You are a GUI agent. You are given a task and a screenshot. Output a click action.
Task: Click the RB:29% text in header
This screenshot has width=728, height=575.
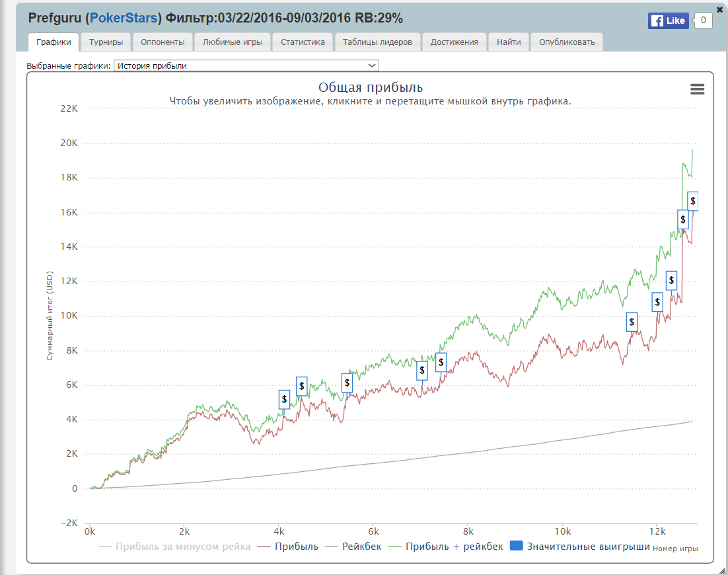click(379, 18)
